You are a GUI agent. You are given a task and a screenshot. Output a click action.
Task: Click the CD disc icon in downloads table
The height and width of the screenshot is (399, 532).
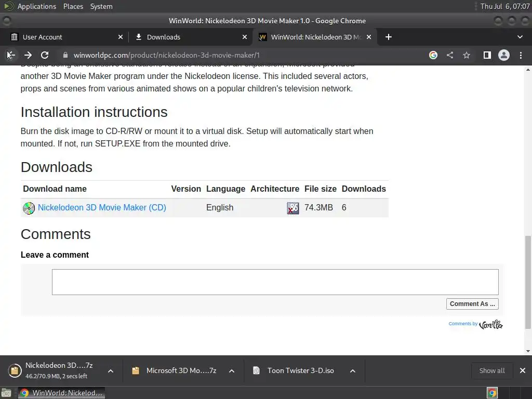coord(29,208)
